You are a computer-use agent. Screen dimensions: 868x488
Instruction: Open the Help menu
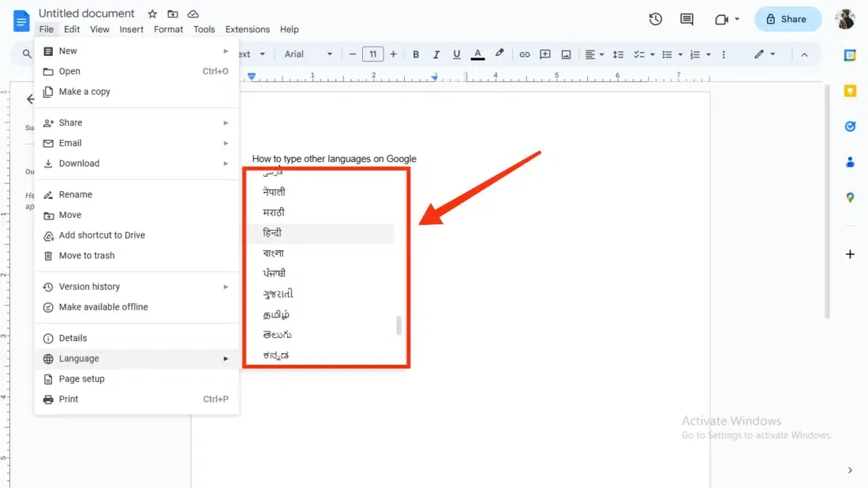(x=289, y=29)
